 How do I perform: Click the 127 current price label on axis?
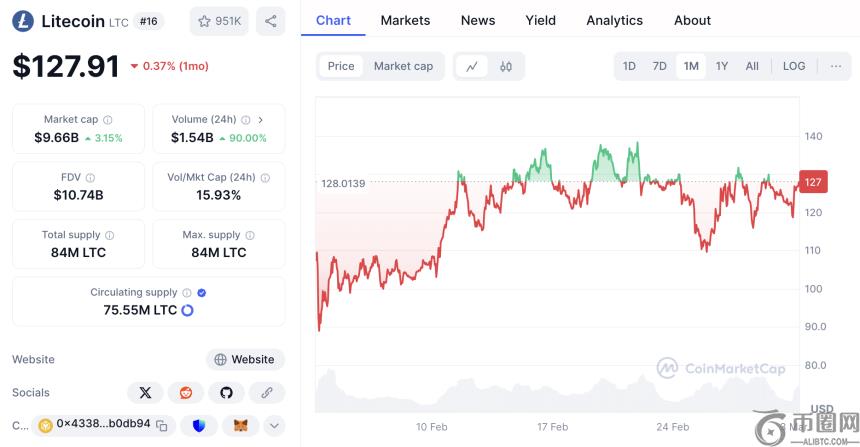pyautogui.click(x=813, y=182)
